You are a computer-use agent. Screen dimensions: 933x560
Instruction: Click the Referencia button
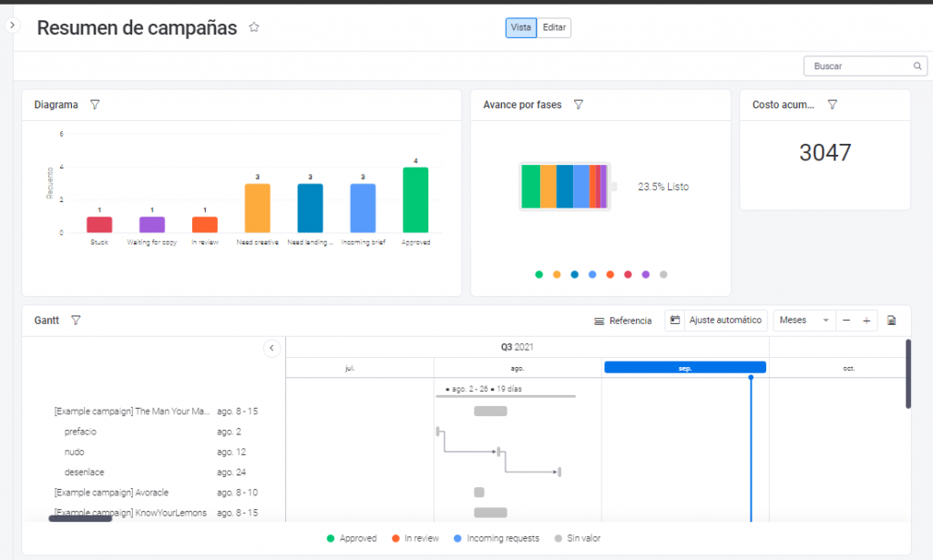622,321
